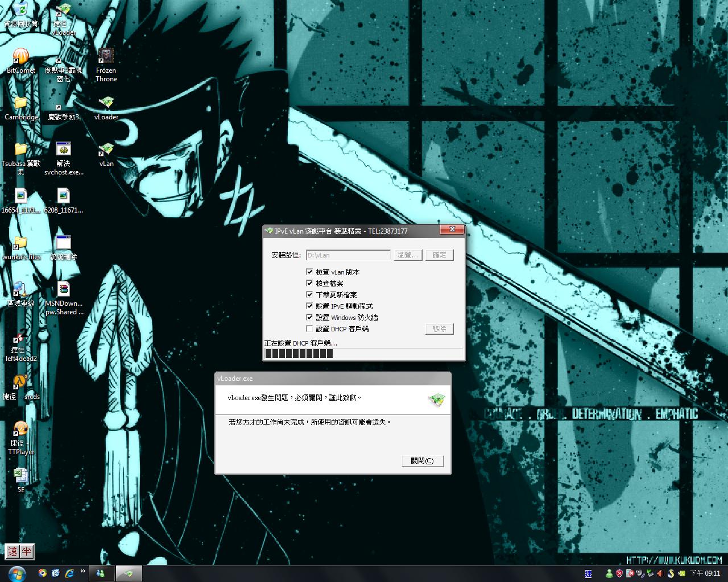The height and width of the screenshot is (582, 728).
Task: Click the vLoader.exe發生問題 error message text
Action: pyautogui.click(x=294, y=398)
